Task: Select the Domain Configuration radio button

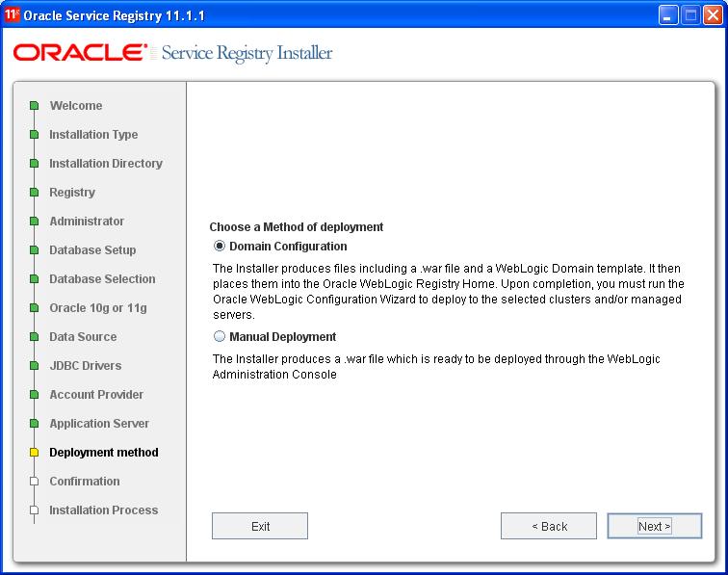Action: (220, 246)
